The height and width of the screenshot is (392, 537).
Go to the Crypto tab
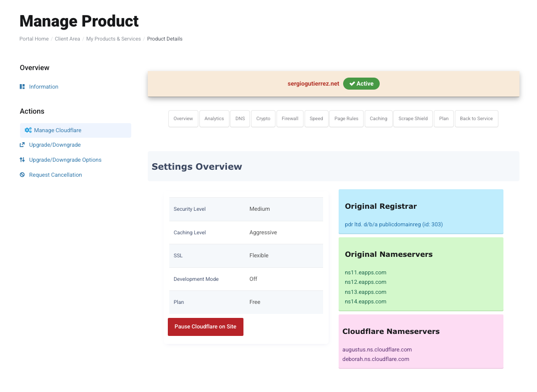[x=263, y=119]
